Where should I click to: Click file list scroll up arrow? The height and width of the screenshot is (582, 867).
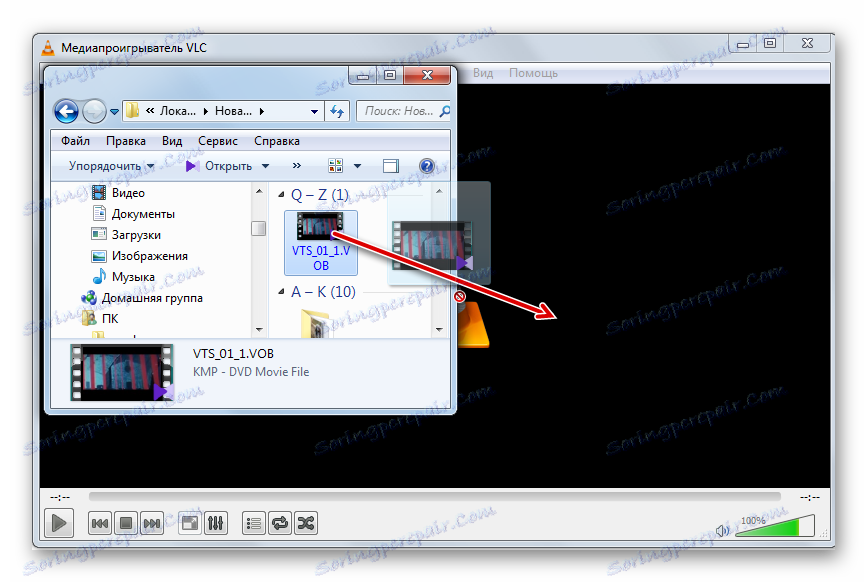[439, 192]
